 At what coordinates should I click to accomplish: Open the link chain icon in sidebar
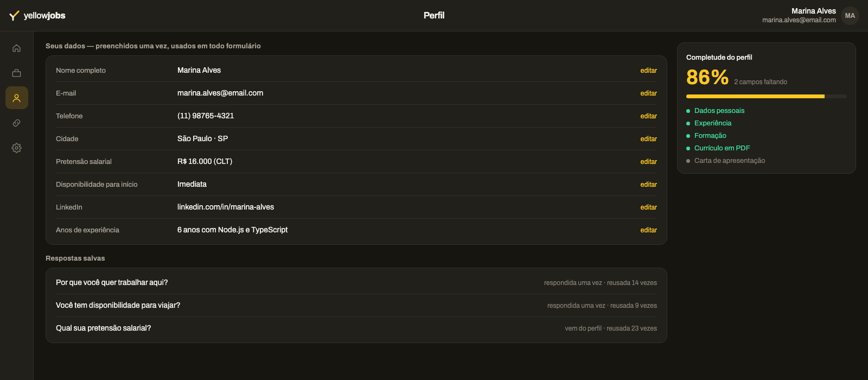tap(17, 123)
